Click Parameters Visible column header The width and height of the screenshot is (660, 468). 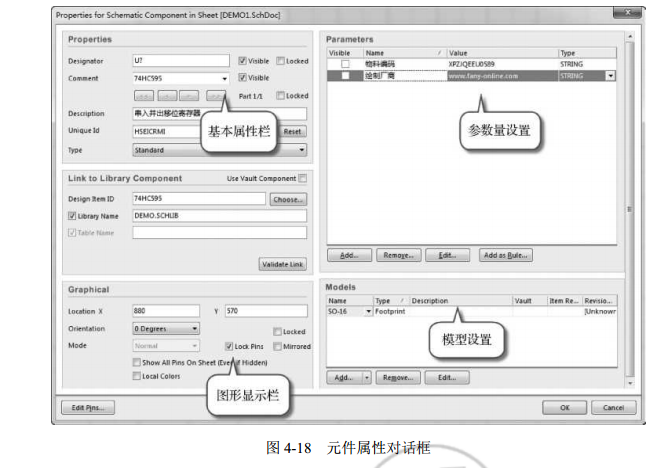point(345,53)
